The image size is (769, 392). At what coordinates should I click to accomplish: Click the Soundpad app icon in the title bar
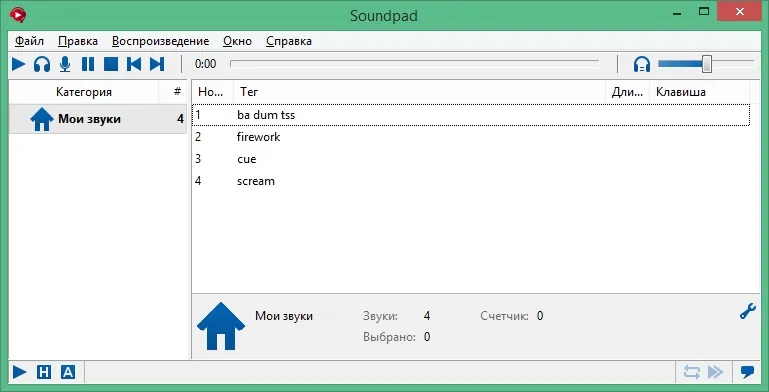(x=18, y=15)
